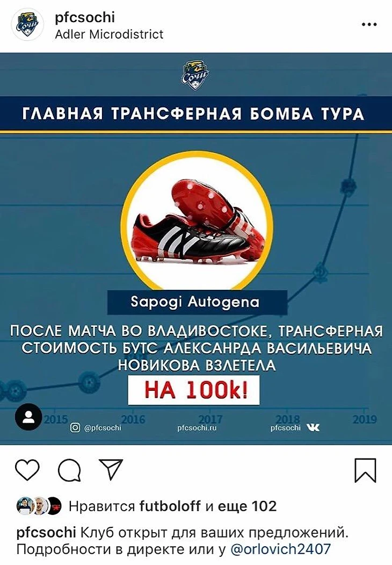Tap the Instagram @pfcsochi logo on graphic
The image size is (392, 565).
coord(96,428)
